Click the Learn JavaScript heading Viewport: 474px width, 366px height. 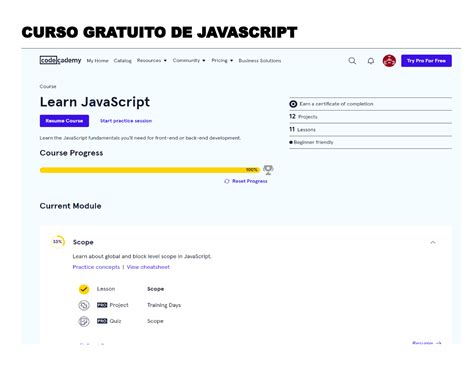95,102
